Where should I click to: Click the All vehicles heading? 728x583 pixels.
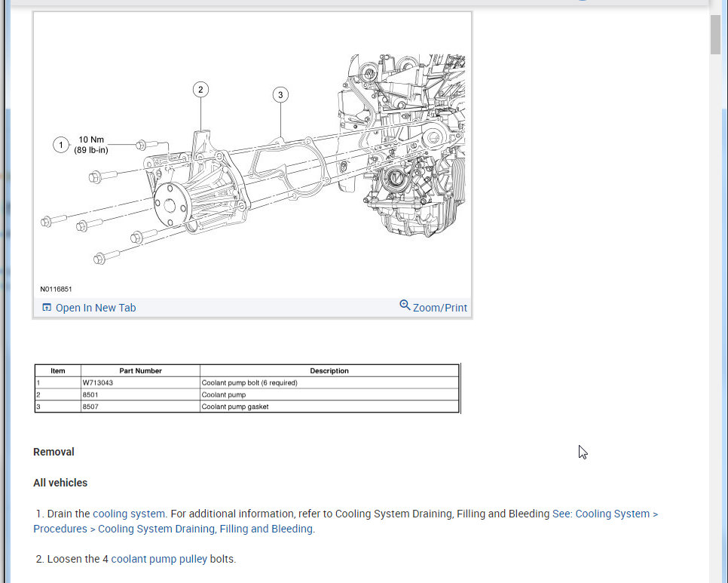click(x=60, y=483)
